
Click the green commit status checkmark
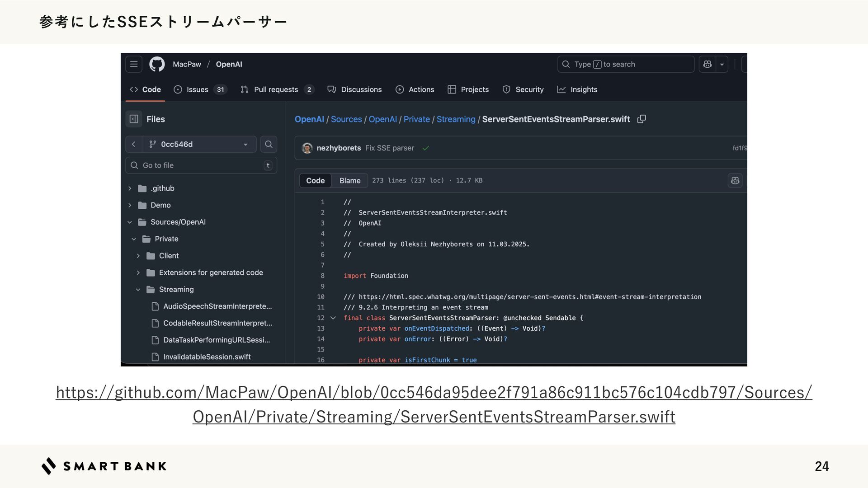click(425, 148)
